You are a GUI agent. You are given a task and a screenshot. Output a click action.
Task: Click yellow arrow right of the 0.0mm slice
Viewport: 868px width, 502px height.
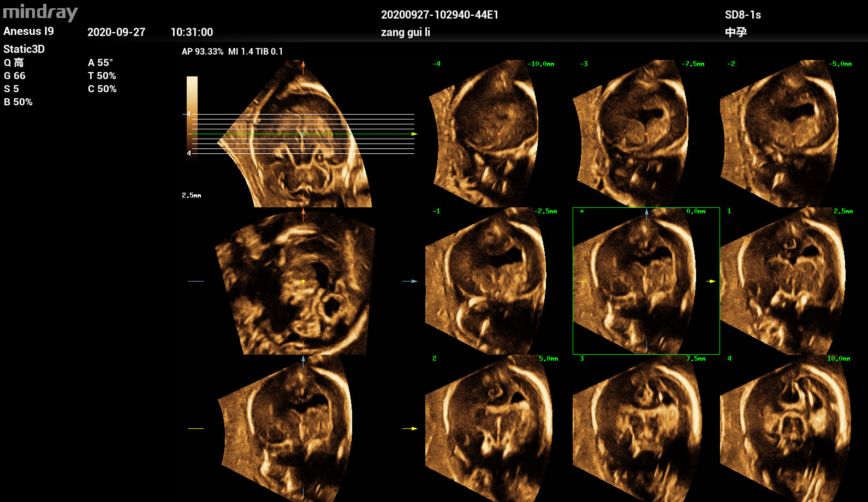(711, 281)
